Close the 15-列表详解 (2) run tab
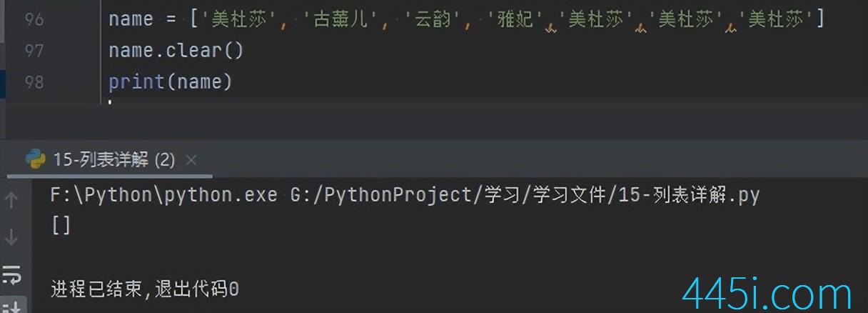868x313 pixels. point(191,159)
